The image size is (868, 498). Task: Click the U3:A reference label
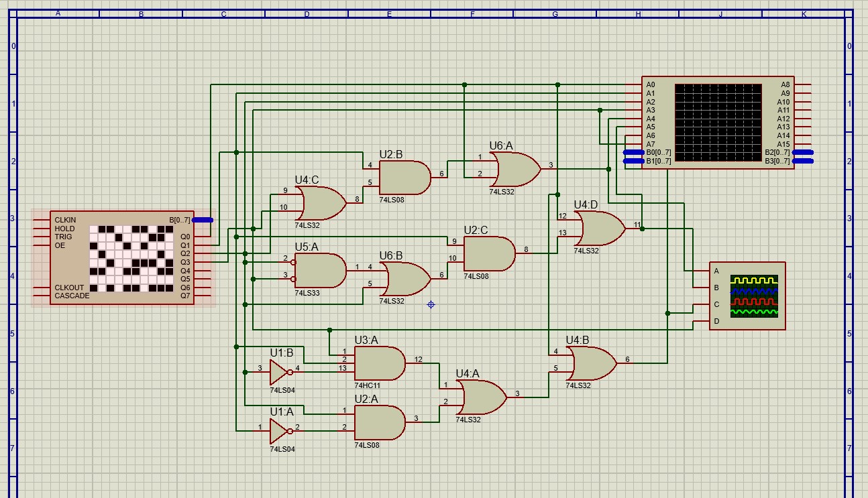tap(366, 340)
